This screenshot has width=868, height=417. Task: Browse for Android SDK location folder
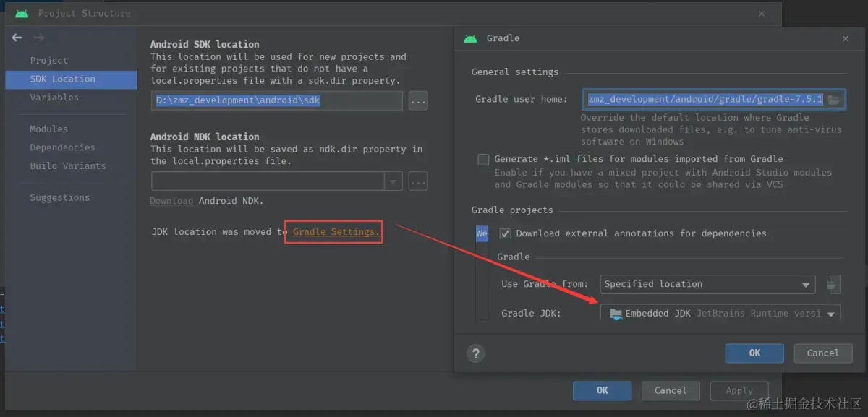point(418,100)
